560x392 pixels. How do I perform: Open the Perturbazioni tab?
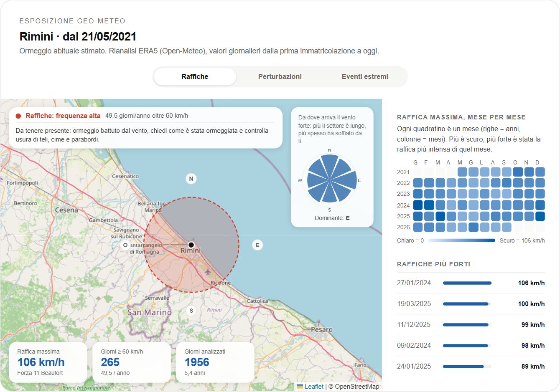tap(280, 76)
